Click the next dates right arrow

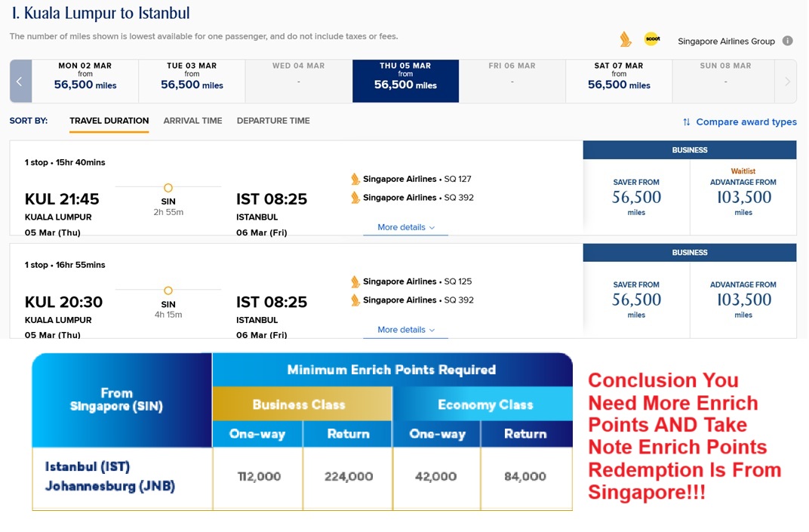click(x=787, y=81)
